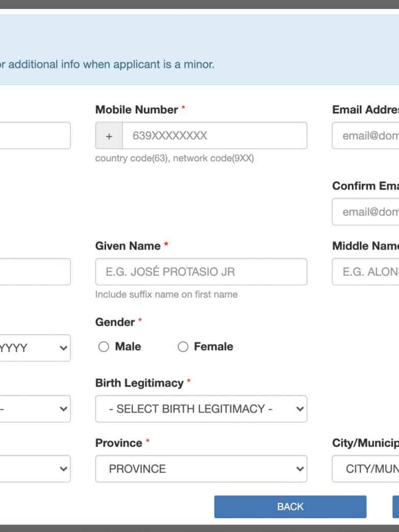Screen dimensions: 399x532
Task: Click the Confirm Email input box
Action: tap(365, 212)
